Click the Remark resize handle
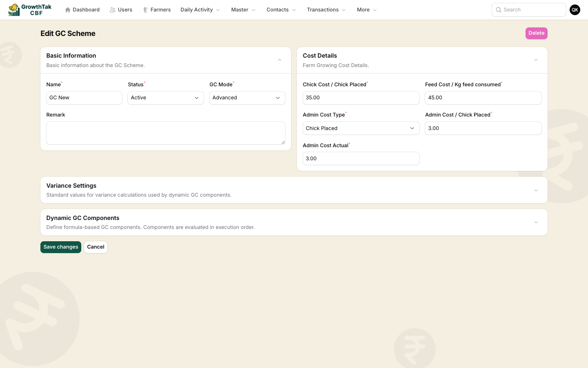Image resolution: width=588 pixels, height=368 pixels. (x=283, y=142)
